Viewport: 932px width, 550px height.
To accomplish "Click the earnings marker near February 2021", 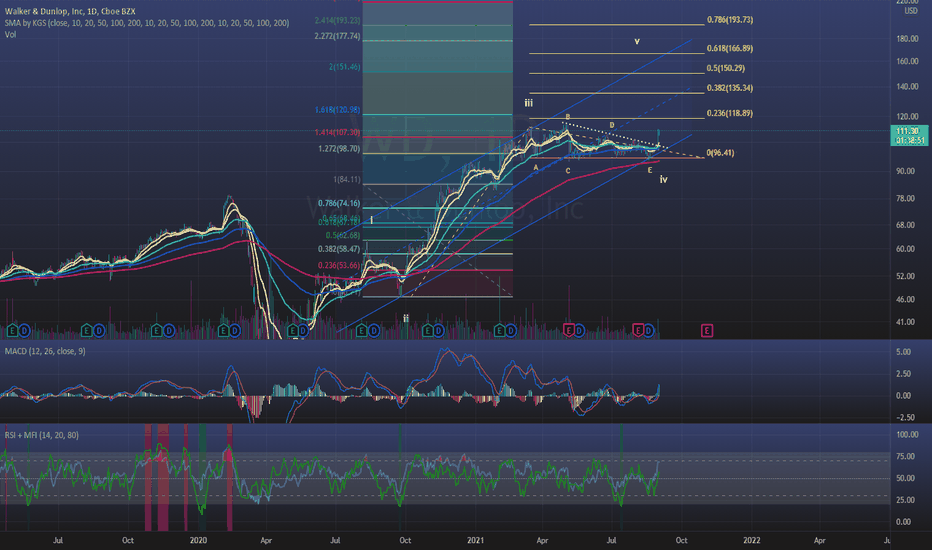I will coord(499,331).
